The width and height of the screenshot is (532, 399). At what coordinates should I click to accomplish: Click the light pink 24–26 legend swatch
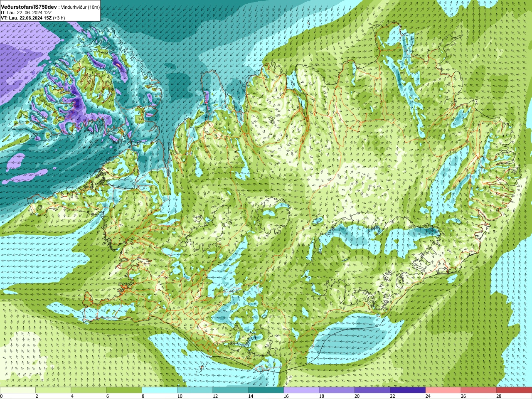[443, 390]
